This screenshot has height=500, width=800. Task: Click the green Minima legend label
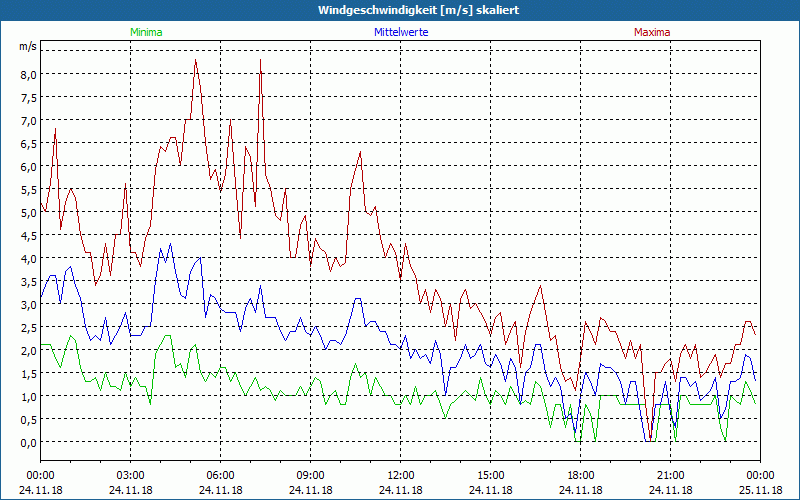click(x=146, y=32)
